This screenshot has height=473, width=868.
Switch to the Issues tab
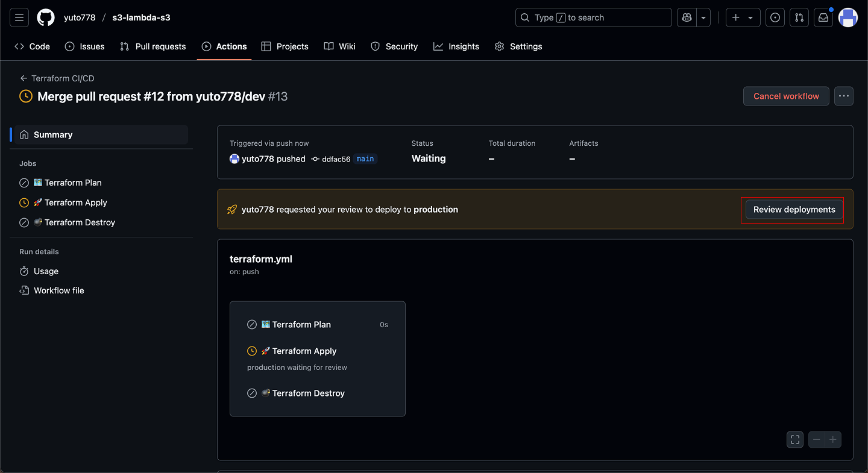click(84, 46)
